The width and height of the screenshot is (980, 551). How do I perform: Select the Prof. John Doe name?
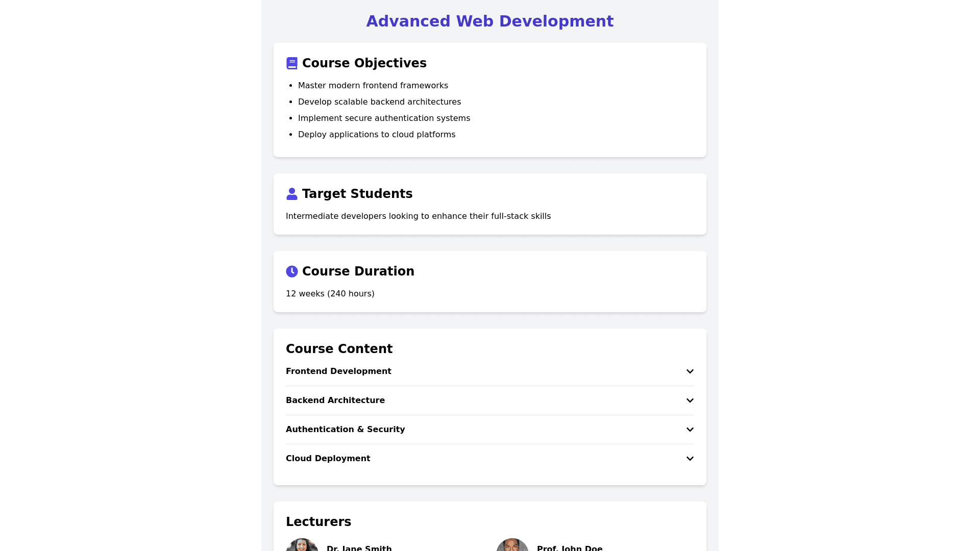coord(569,548)
